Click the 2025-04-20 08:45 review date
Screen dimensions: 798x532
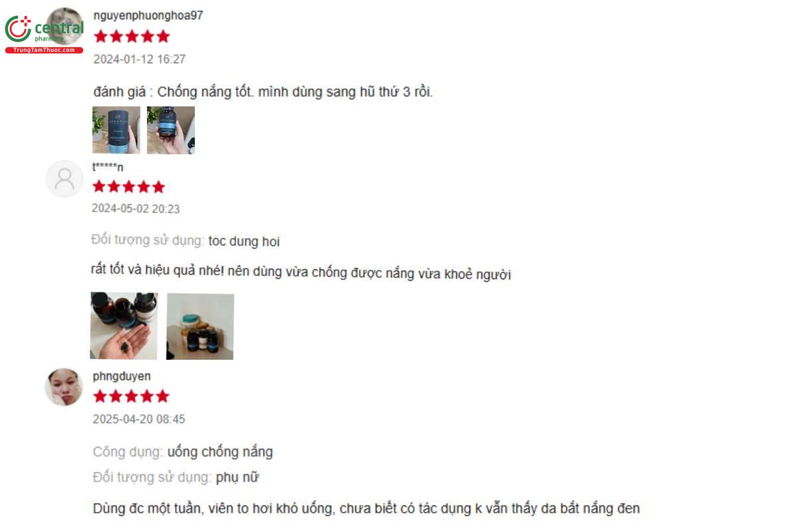coord(139,419)
